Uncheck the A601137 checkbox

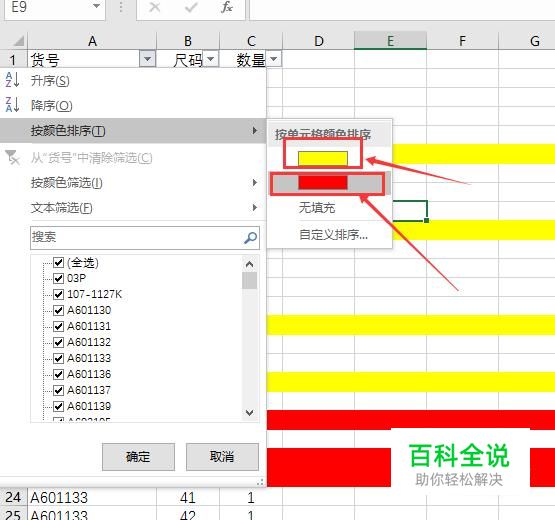(x=58, y=390)
